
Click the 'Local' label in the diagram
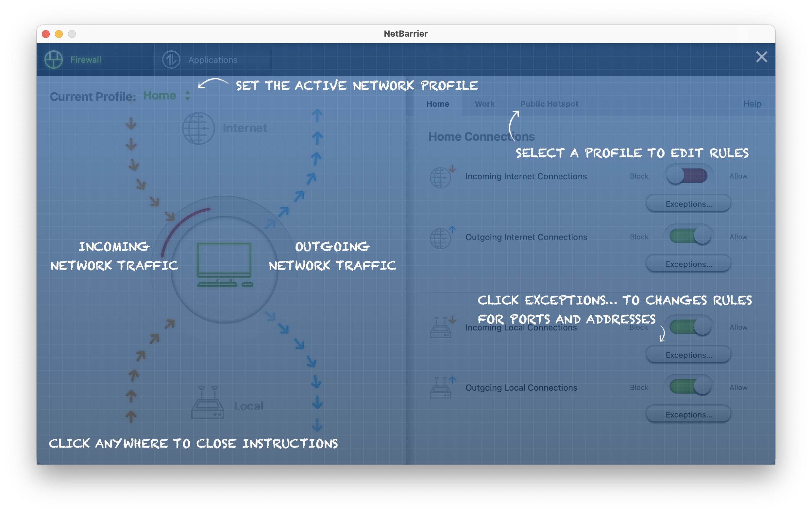pos(248,406)
